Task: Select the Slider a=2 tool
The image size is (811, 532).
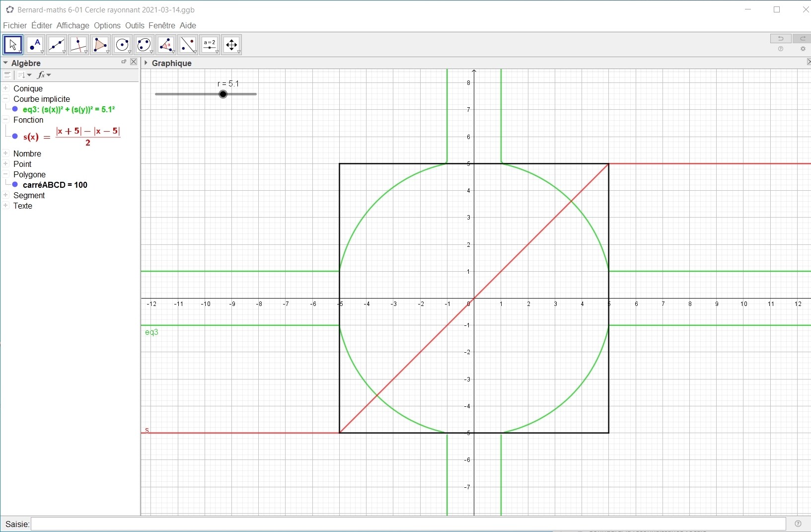Action: [210, 45]
